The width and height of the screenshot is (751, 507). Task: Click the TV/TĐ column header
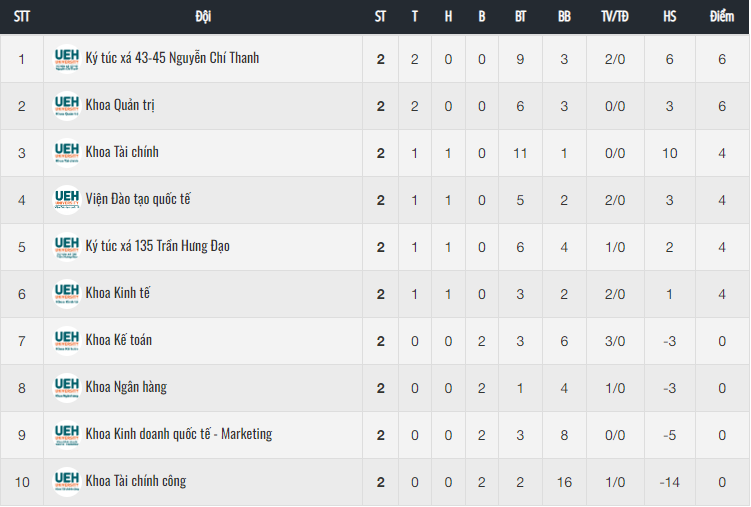tap(615, 17)
